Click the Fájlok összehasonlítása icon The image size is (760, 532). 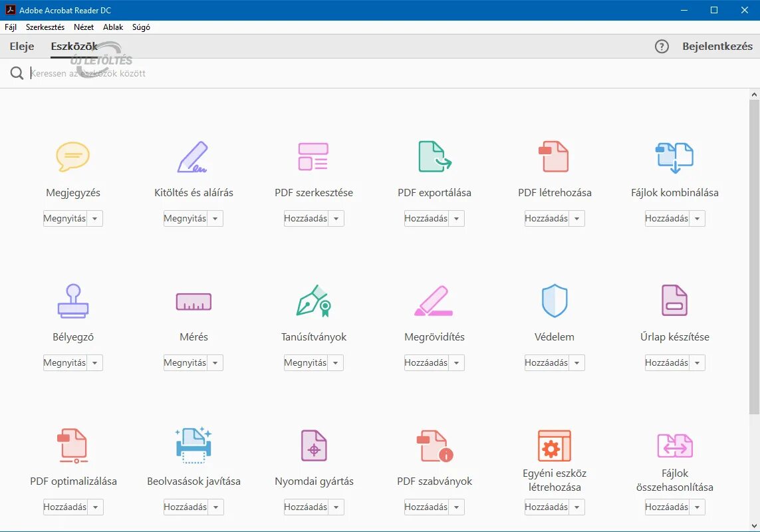tap(675, 445)
